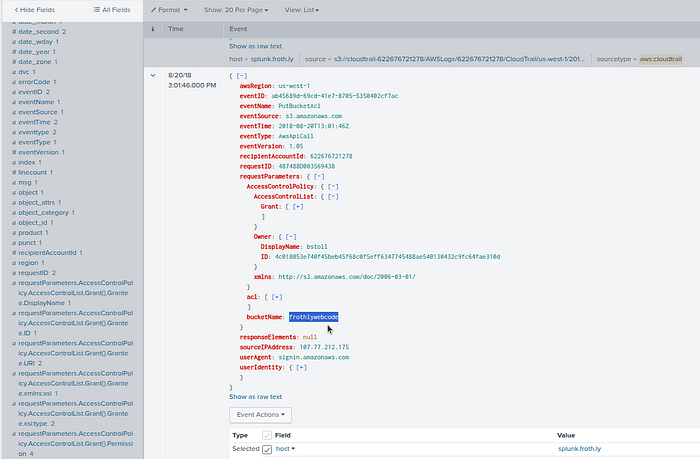The width and height of the screenshot is (700, 459).
Task: Open the All Fields list
Action: click(112, 10)
